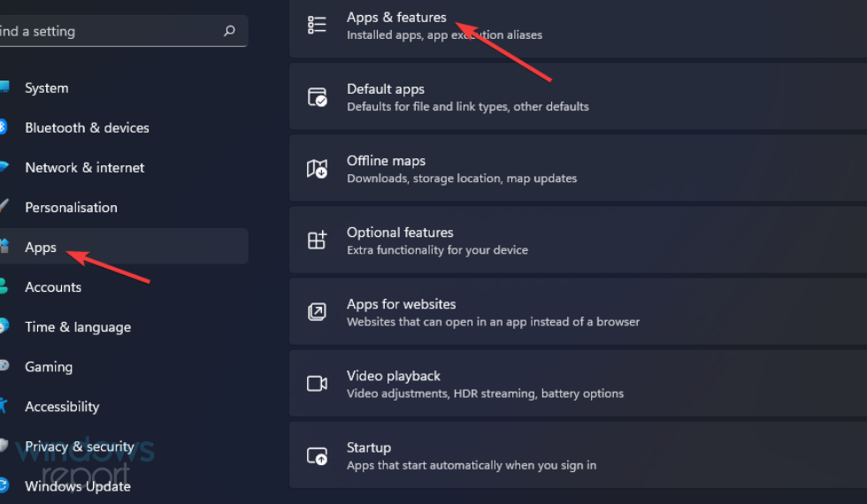Image resolution: width=867 pixels, height=504 pixels.
Task: Click the Optional features icon
Action: 317,241
